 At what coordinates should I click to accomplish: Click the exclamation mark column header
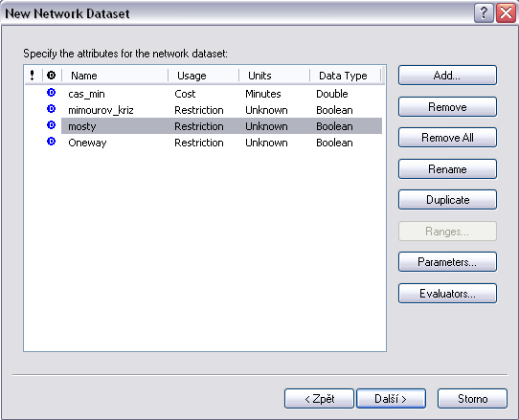click(33, 76)
